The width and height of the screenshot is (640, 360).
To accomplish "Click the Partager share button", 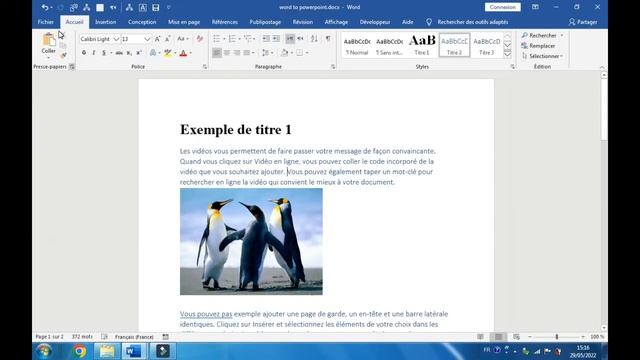I will (583, 22).
